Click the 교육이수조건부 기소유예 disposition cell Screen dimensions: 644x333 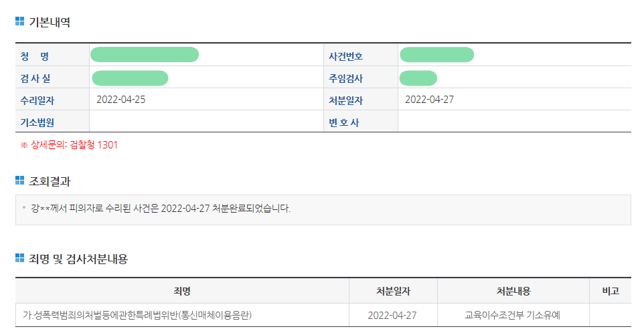513,314
